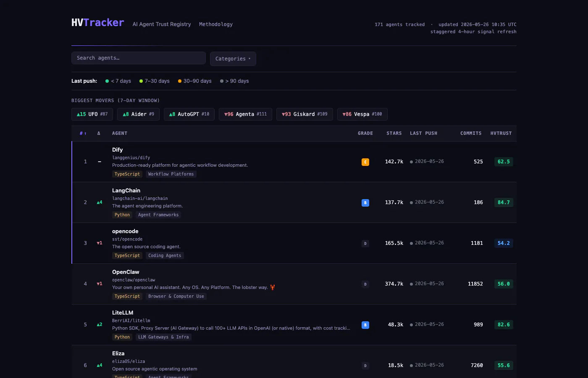The height and width of the screenshot is (378, 588).
Task: Click the down-1 rank change arrow for OpenClaw
Action: click(100, 284)
